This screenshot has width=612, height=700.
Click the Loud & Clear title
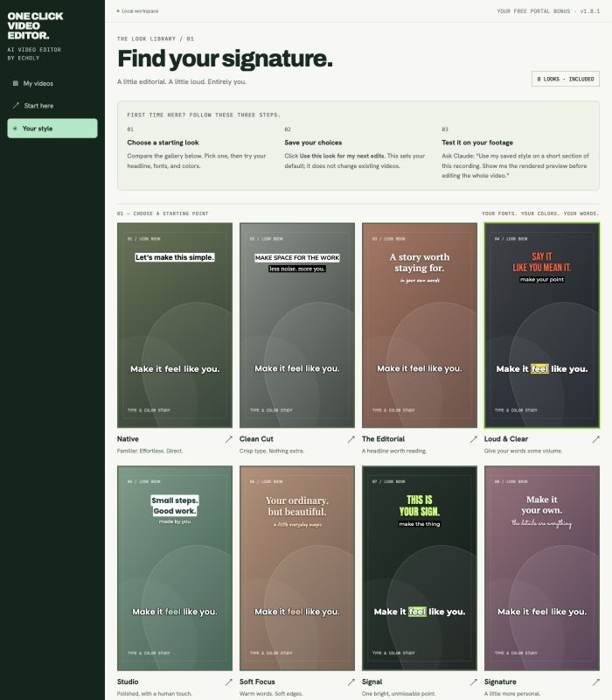[x=506, y=439]
